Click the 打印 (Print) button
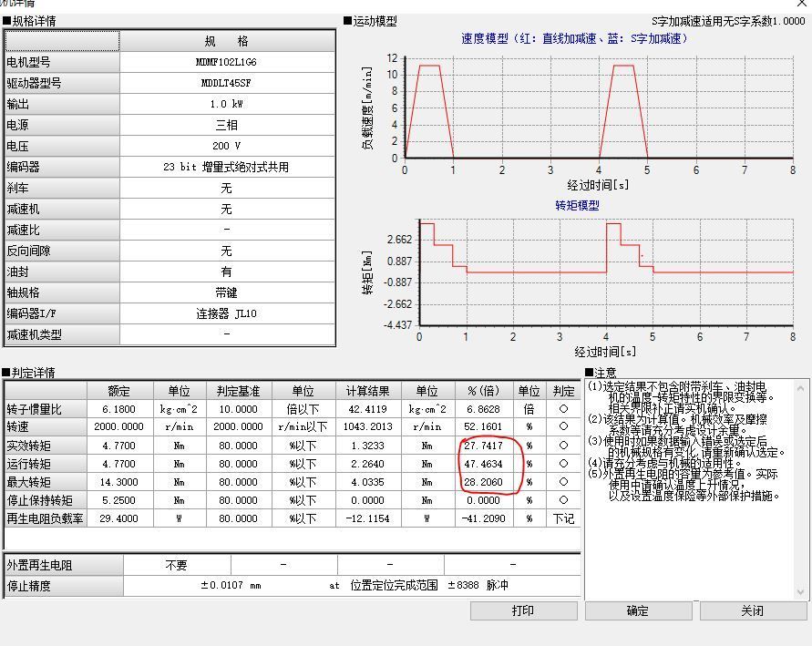The image size is (812, 646). point(523,610)
